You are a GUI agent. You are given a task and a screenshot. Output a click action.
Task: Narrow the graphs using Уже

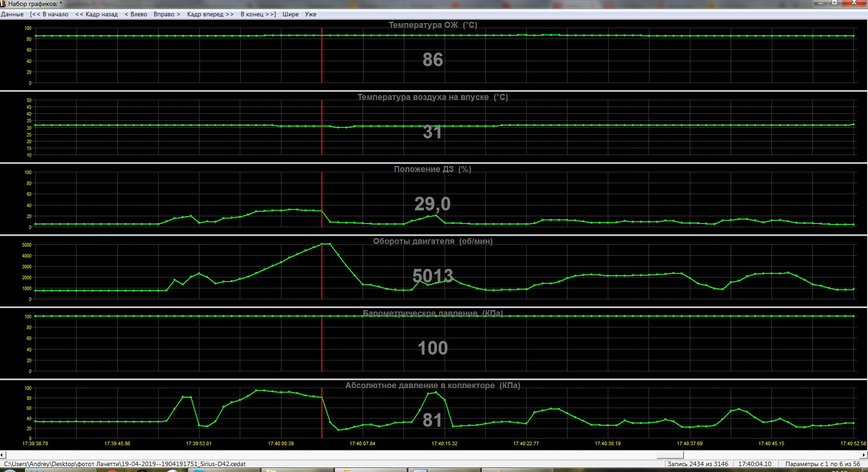[x=310, y=14]
